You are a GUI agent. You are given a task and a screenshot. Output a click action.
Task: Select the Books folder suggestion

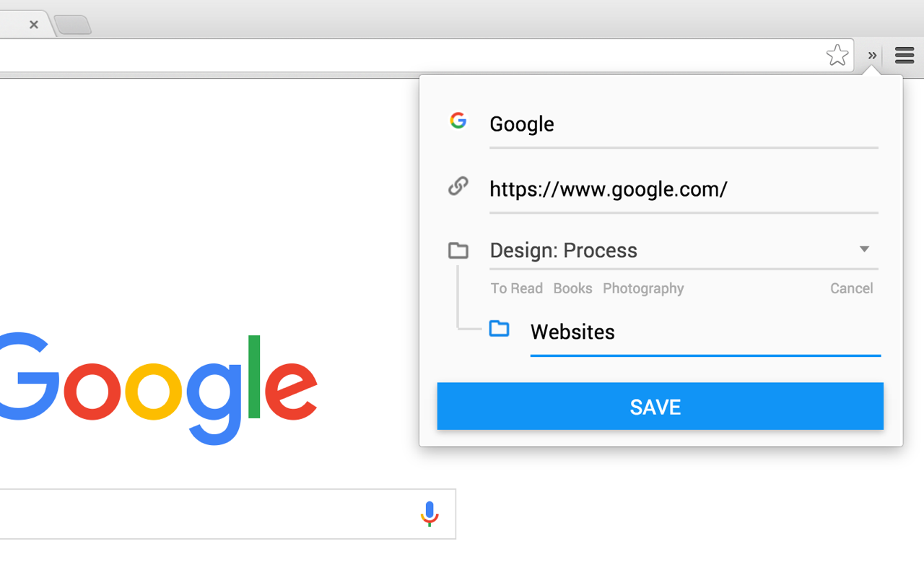572,288
